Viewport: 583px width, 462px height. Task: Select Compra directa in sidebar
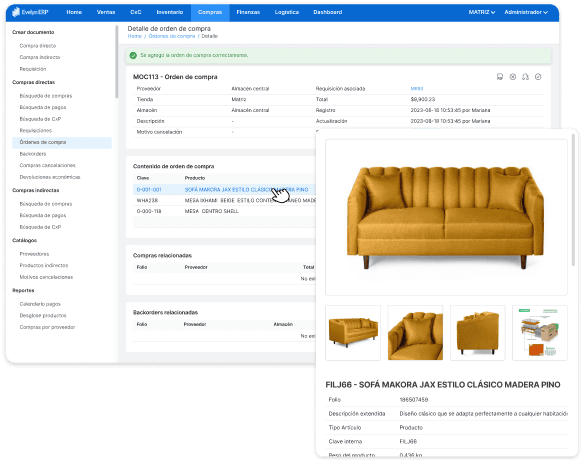[38, 46]
